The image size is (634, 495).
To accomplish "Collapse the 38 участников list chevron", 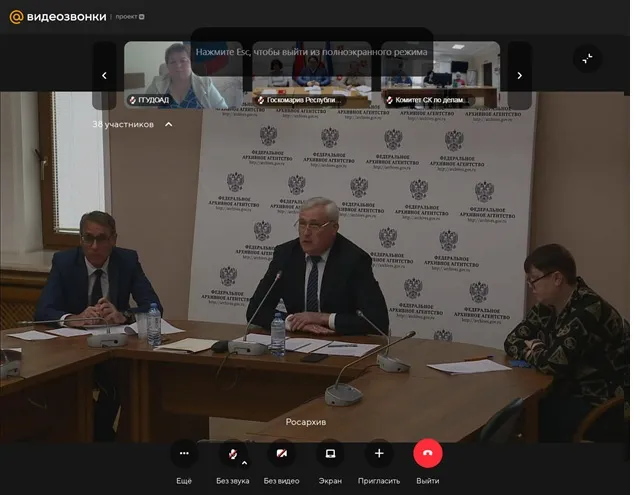I will (x=169, y=125).
